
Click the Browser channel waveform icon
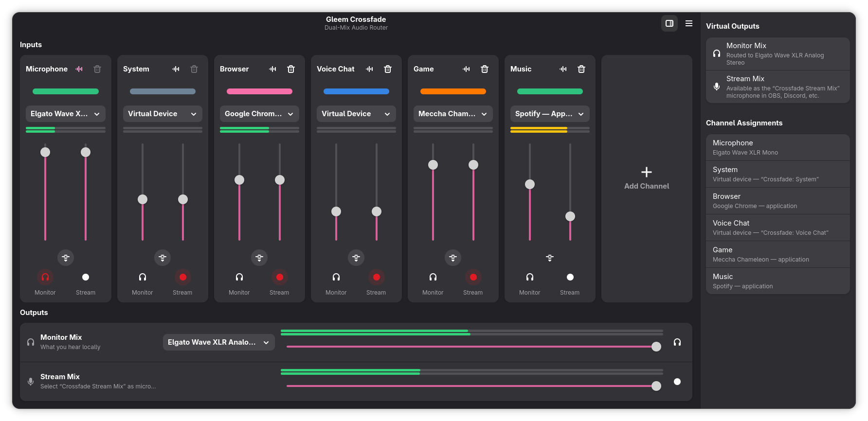[273, 69]
